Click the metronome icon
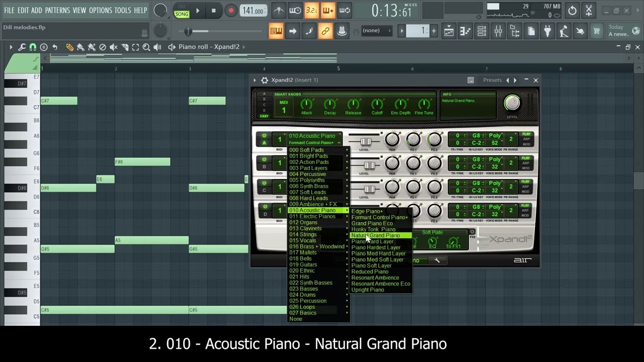 click(278, 10)
